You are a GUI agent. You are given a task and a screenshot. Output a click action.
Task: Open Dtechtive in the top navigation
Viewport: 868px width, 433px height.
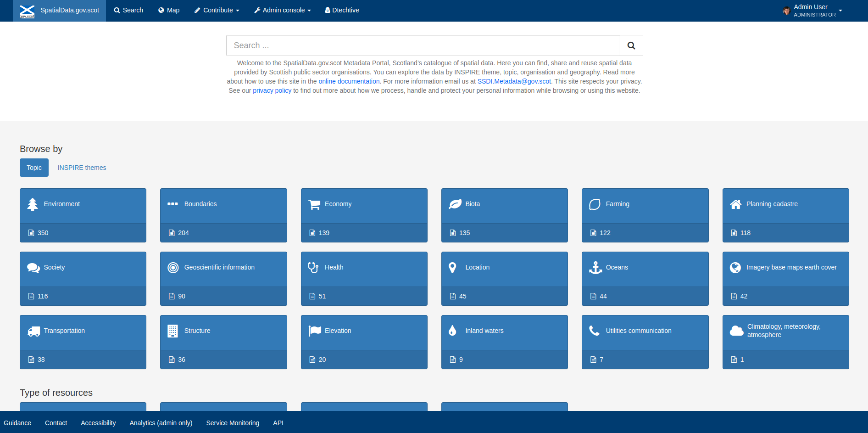click(x=342, y=11)
